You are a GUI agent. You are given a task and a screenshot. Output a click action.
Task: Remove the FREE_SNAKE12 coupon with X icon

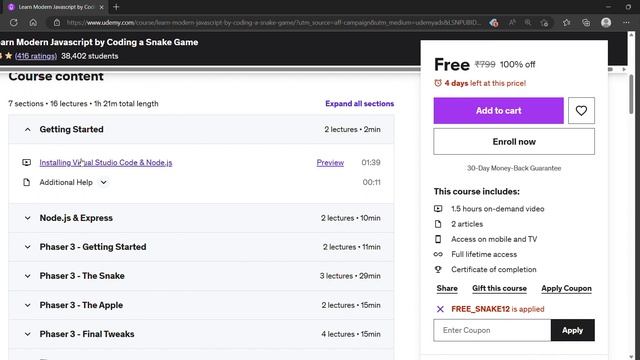(440, 309)
